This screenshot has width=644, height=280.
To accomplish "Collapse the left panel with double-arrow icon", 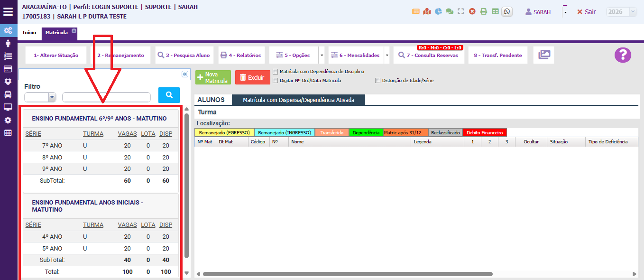I will [185, 75].
